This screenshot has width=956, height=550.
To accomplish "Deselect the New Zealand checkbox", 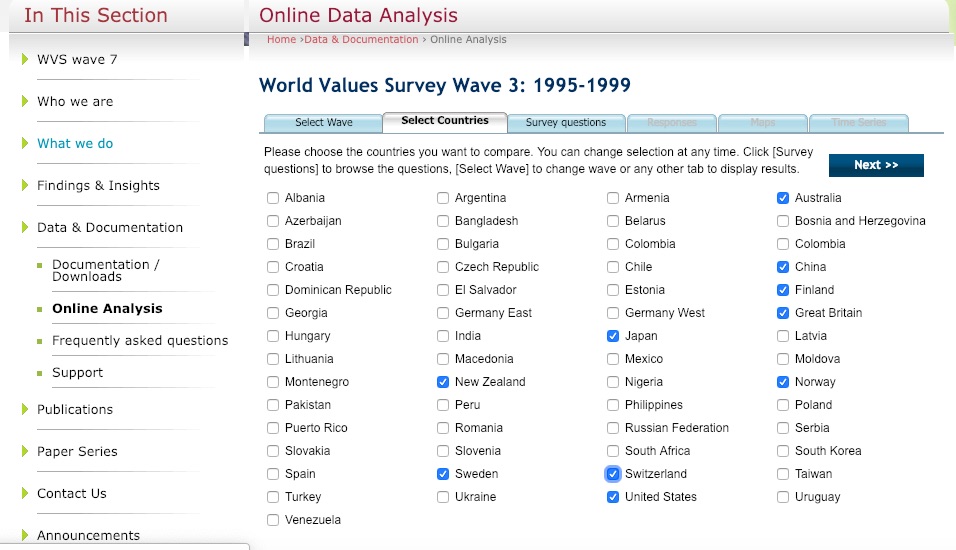I will (x=443, y=382).
